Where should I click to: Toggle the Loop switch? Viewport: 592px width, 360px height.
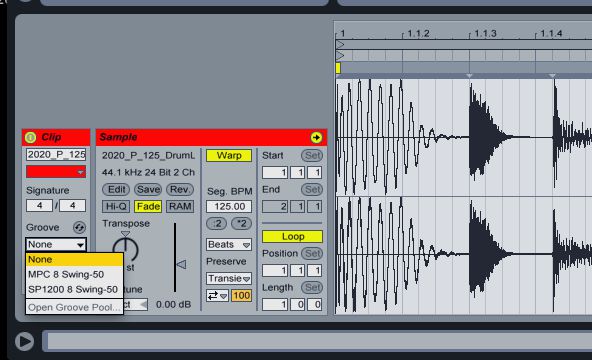[293, 237]
